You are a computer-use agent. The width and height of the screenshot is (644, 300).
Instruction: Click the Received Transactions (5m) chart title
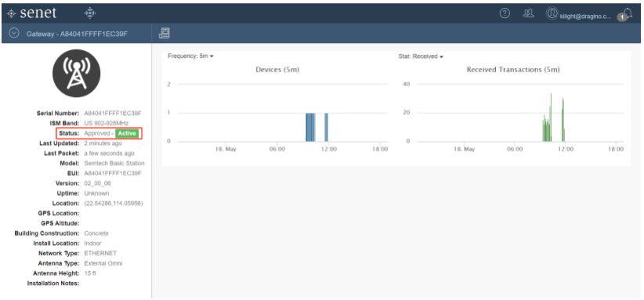click(x=513, y=70)
